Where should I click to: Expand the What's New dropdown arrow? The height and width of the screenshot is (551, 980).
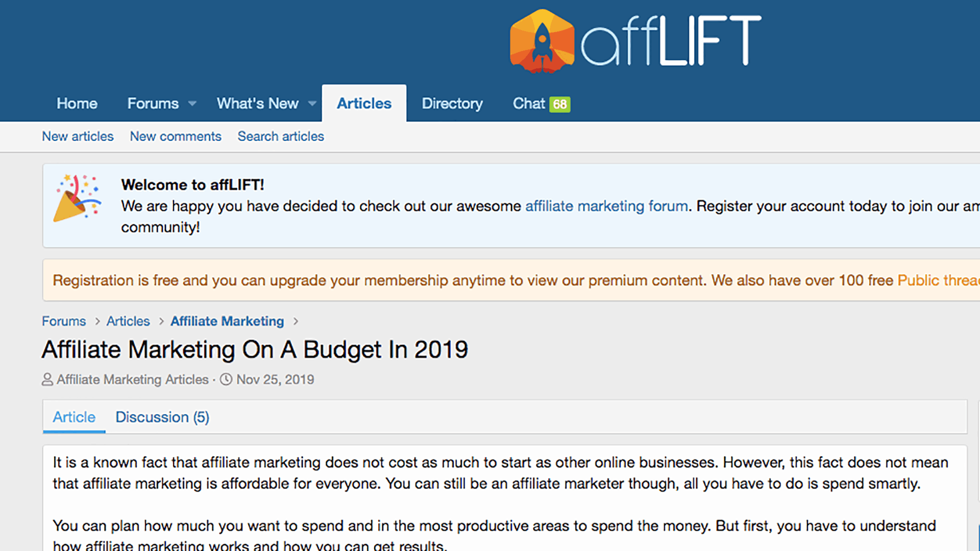coord(312,104)
